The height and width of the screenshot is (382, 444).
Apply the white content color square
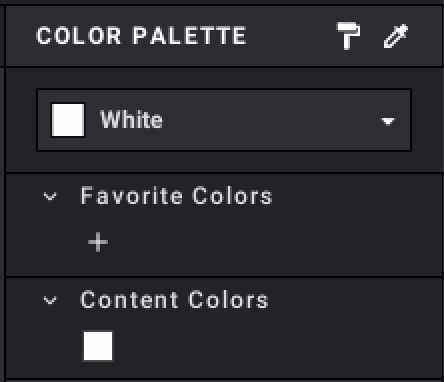[x=98, y=346]
